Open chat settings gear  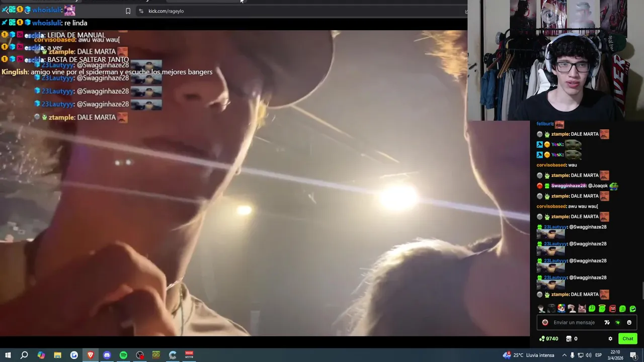tap(610, 339)
